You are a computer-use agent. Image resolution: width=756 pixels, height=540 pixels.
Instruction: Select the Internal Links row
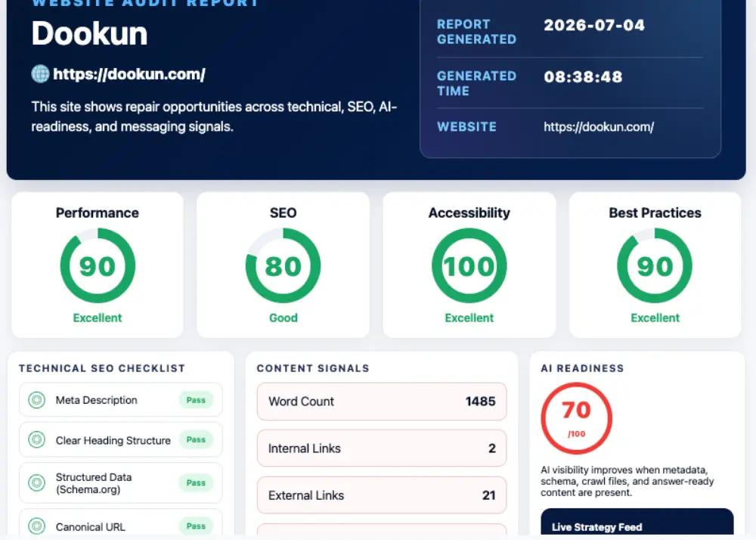382,448
